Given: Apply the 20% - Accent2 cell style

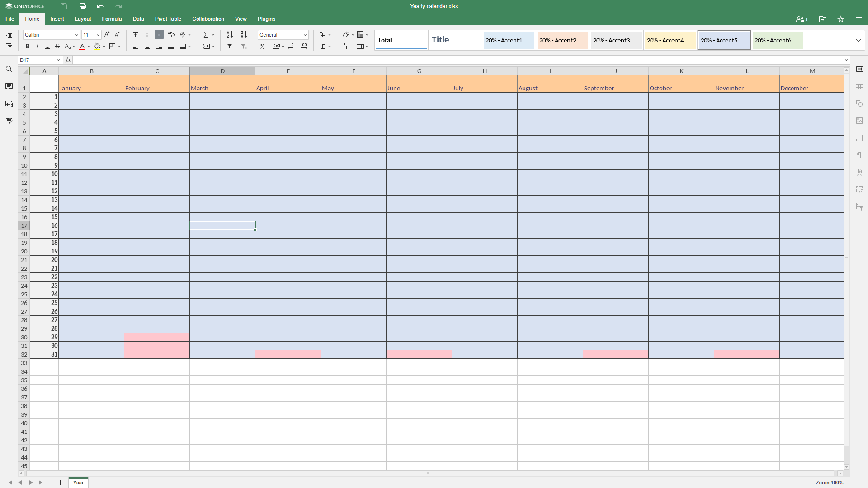Looking at the screenshot, I should click(562, 41).
